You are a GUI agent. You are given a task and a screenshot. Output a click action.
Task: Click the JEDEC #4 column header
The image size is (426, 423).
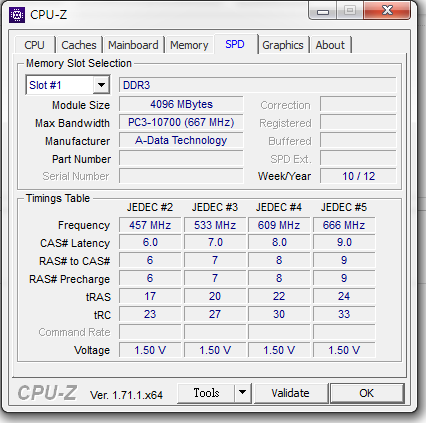(279, 207)
